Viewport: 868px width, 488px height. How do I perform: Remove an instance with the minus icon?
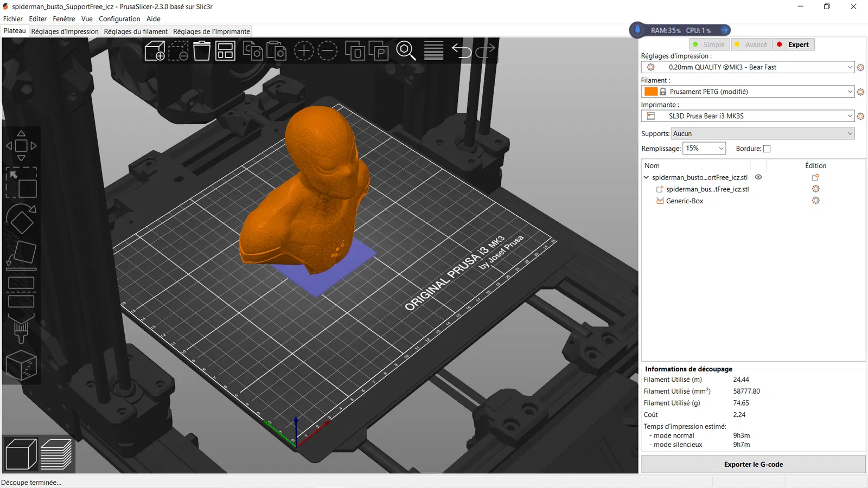tap(327, 50)
